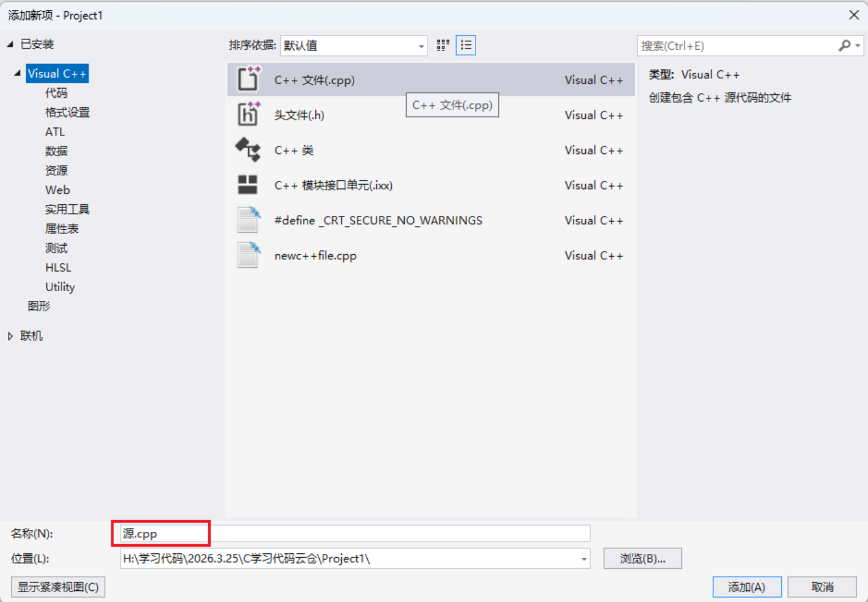
Task: Select the C++ 模块接口单元(.ixx) row text
Action: click(x=333, y=185)
